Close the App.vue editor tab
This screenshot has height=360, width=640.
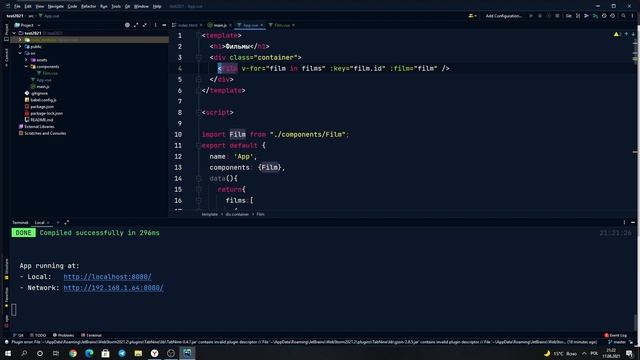[262, 25]
